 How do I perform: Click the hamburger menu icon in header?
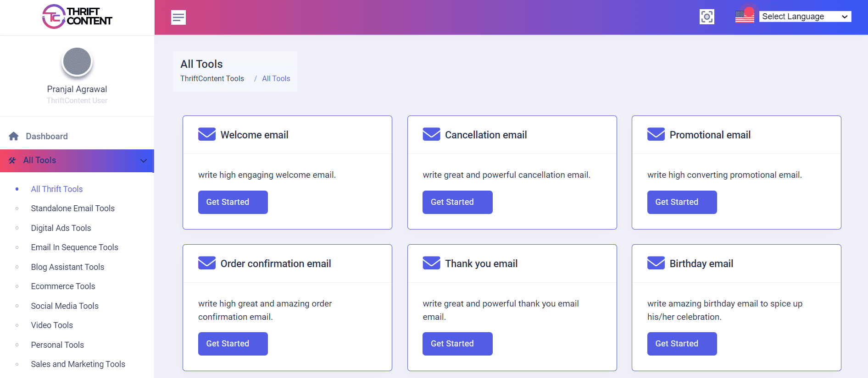(178, 17)
